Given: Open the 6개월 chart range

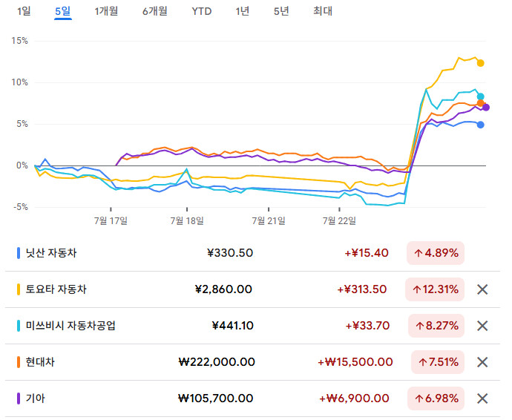Looking at the screenshot, I should tap(154, 11).
